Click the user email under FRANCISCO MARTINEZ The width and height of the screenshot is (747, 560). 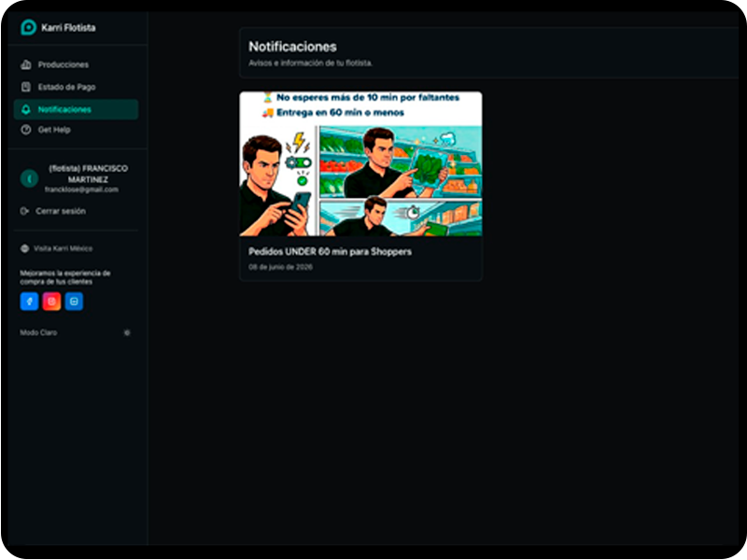pyautogui.click(x=81, y=189)
